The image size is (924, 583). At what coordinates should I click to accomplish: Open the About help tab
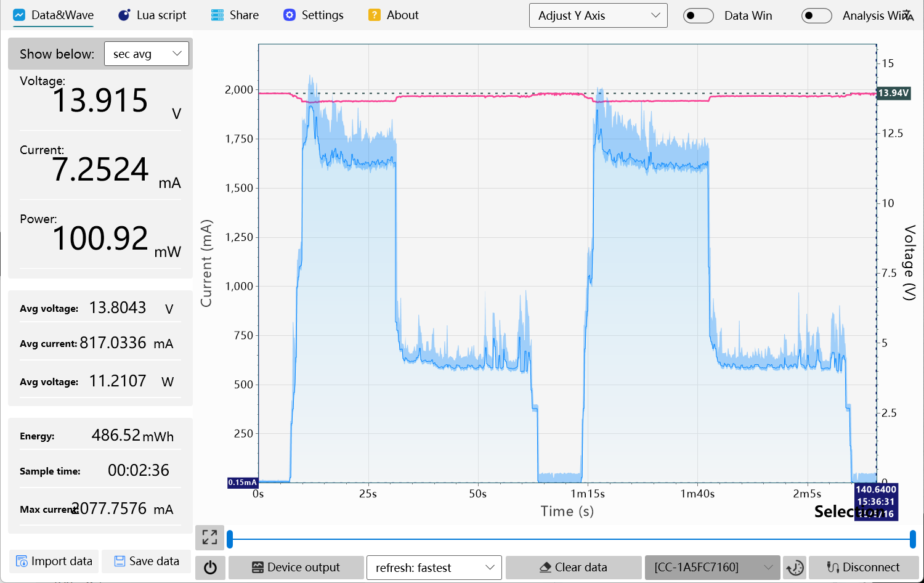tap(393, 15)
